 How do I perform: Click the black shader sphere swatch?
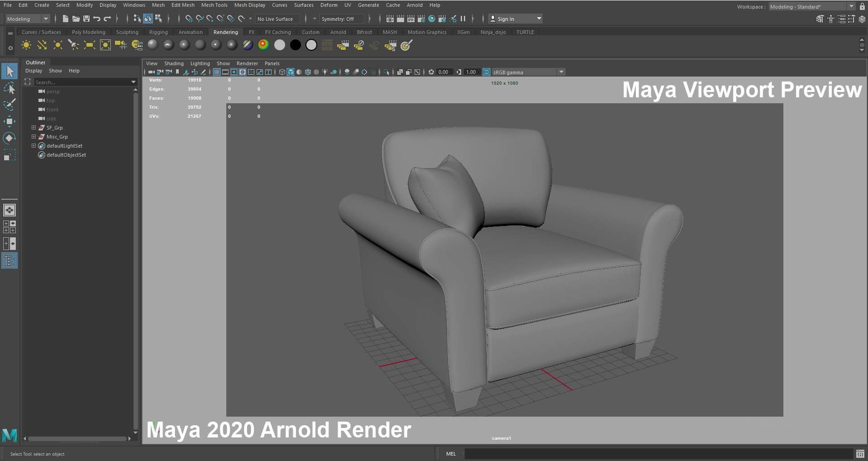[295, 45]
